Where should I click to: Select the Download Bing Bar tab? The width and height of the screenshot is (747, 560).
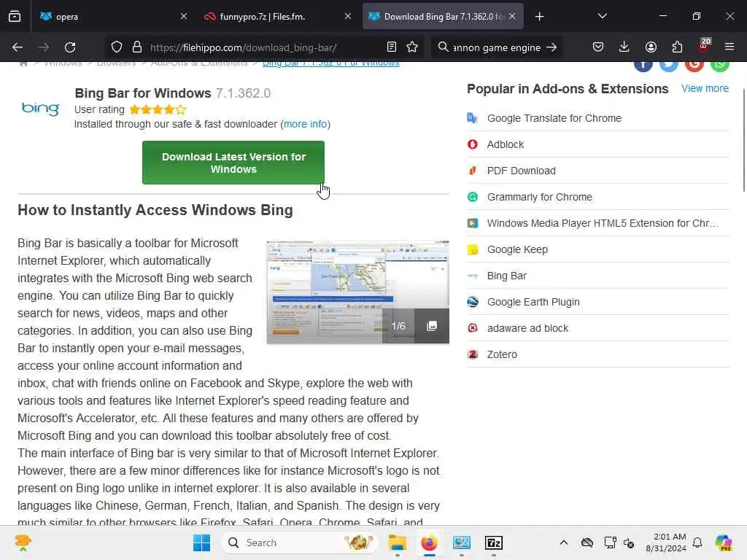443,16
